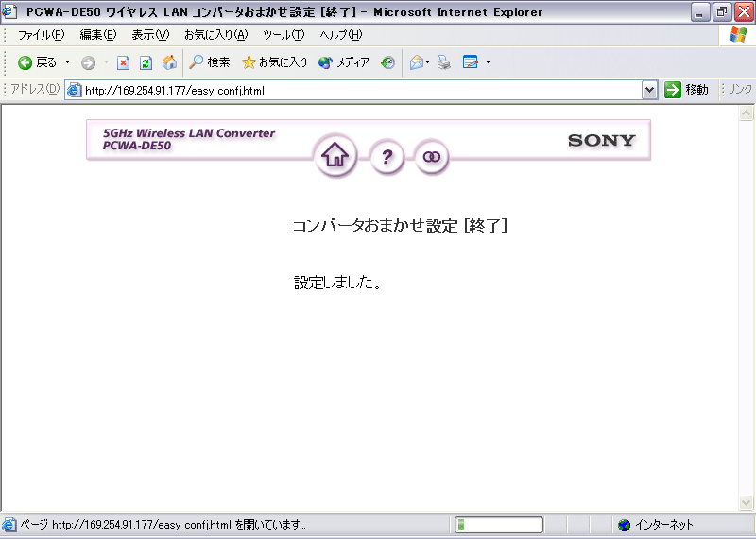756x539 pixels.
Task: Open the 編集(E) menu
Action: click(98, 35)
